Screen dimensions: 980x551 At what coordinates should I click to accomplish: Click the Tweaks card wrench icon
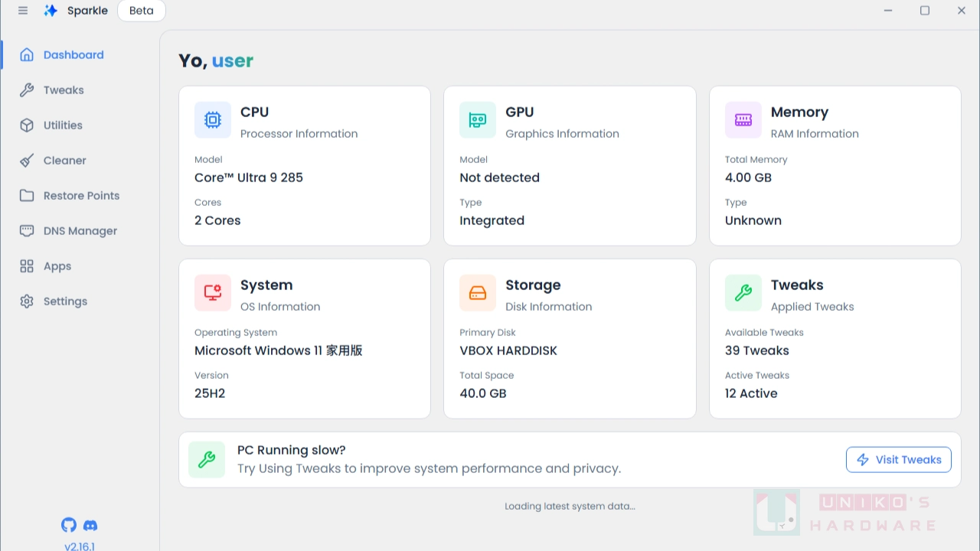click(743, 293)
